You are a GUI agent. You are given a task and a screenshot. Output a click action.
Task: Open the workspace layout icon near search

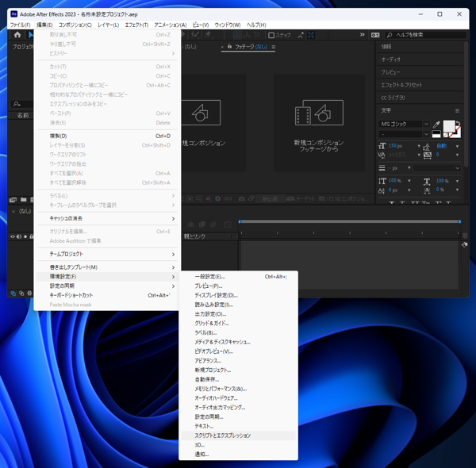tap(375, 35)
